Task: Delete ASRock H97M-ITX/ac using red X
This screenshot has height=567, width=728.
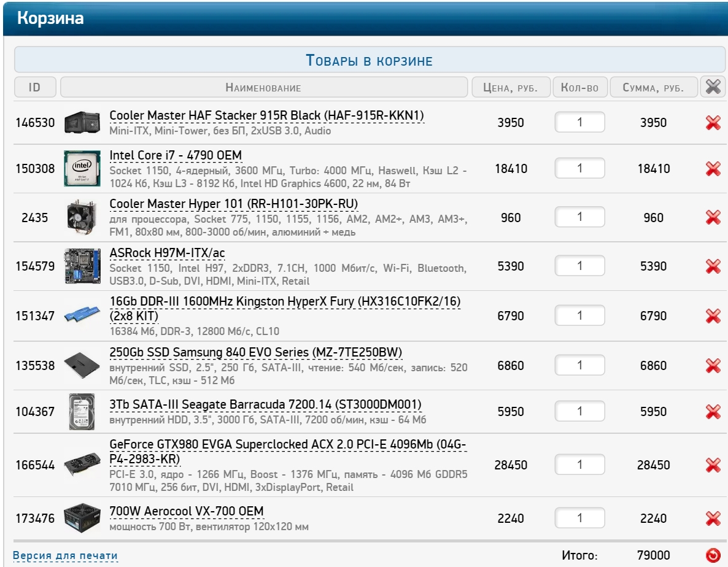Action: 713,266
